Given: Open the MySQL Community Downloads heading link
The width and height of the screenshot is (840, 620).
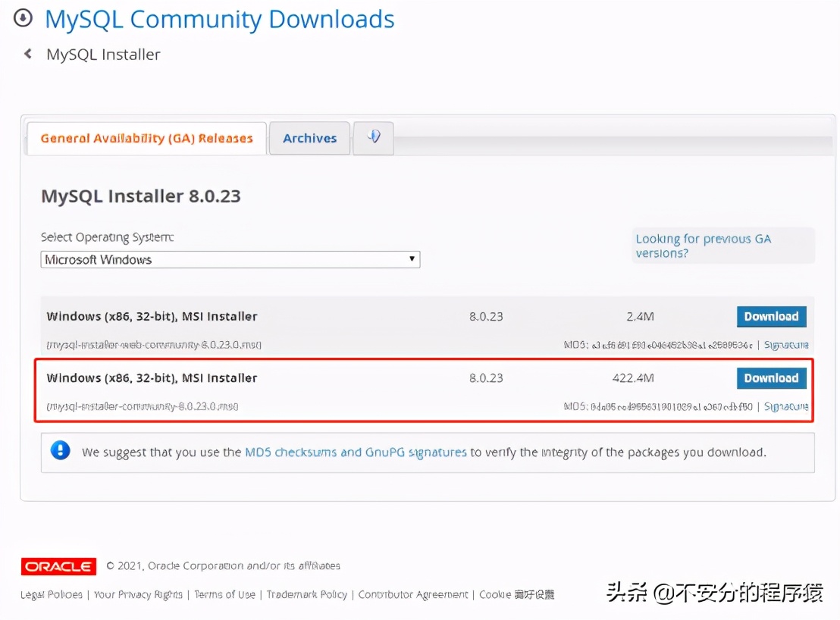Looking at the screenshot, I should point(220,19).
